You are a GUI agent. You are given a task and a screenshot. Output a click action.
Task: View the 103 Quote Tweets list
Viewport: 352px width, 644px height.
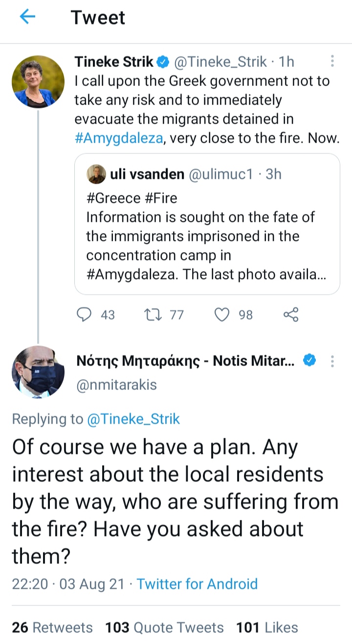(164, 627)
